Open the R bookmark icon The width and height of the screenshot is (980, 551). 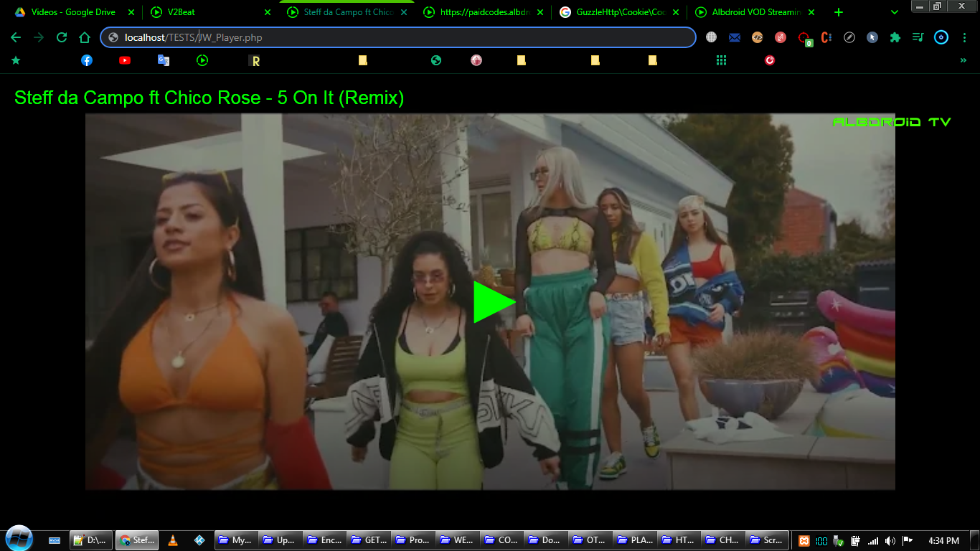coord(255,60)
